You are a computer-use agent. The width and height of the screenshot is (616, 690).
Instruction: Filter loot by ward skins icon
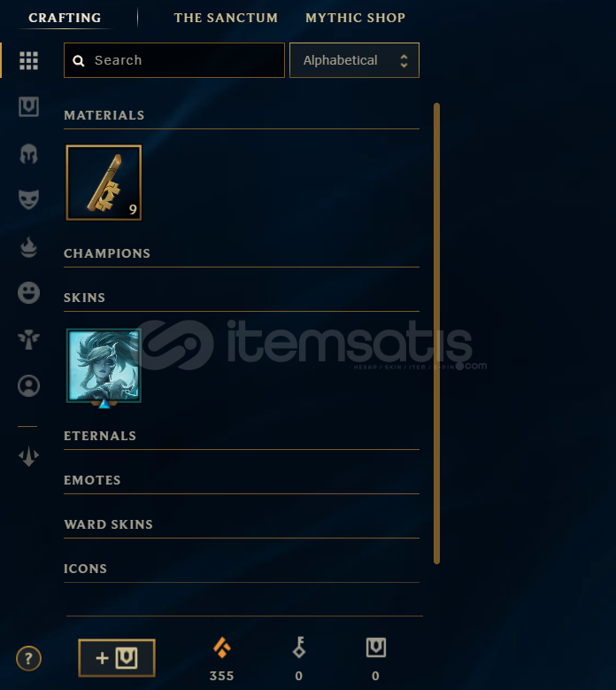(28, 339)
